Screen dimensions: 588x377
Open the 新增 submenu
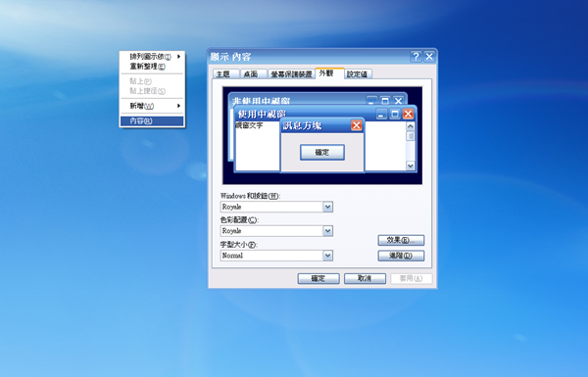point(152,106)
